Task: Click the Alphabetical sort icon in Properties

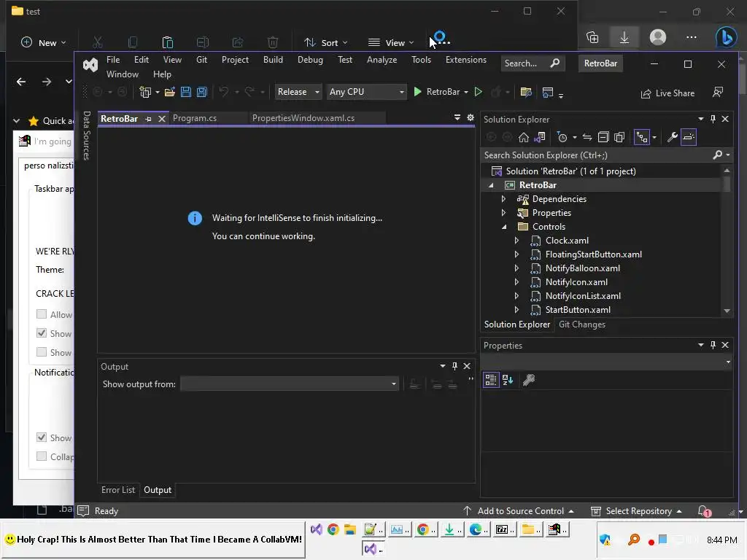Action: pyautogui.click(x=508, y=380)
